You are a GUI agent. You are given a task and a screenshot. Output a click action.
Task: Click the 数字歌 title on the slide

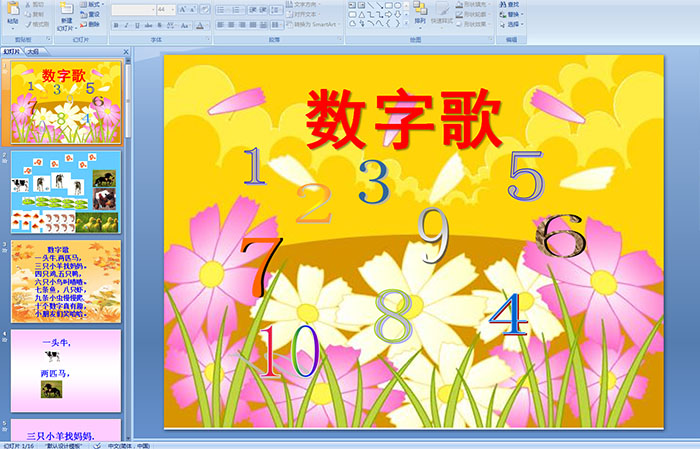pyautogui.click(x=404, y=119)
